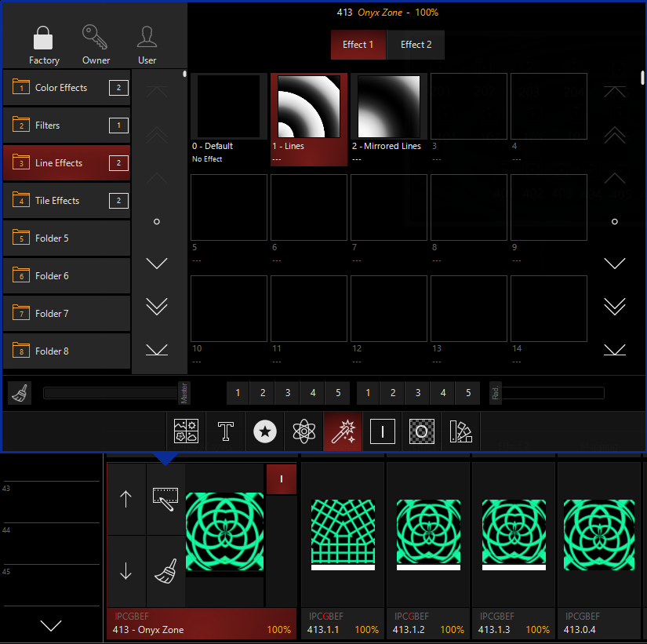The height and width of the screenshot is (644, 647).
Task: Select zone 413.1.2 thumbnail
Action: [x=428, y=535]
